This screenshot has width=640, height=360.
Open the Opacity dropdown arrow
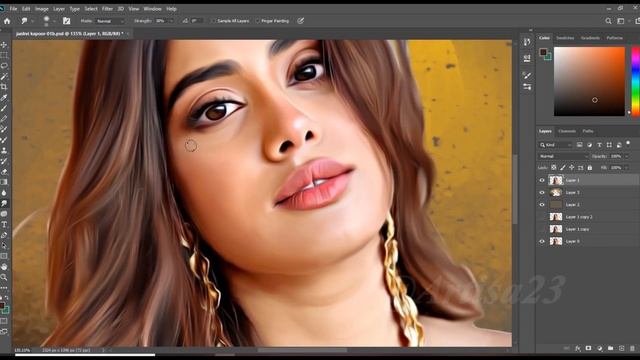(x=627, y=156)
